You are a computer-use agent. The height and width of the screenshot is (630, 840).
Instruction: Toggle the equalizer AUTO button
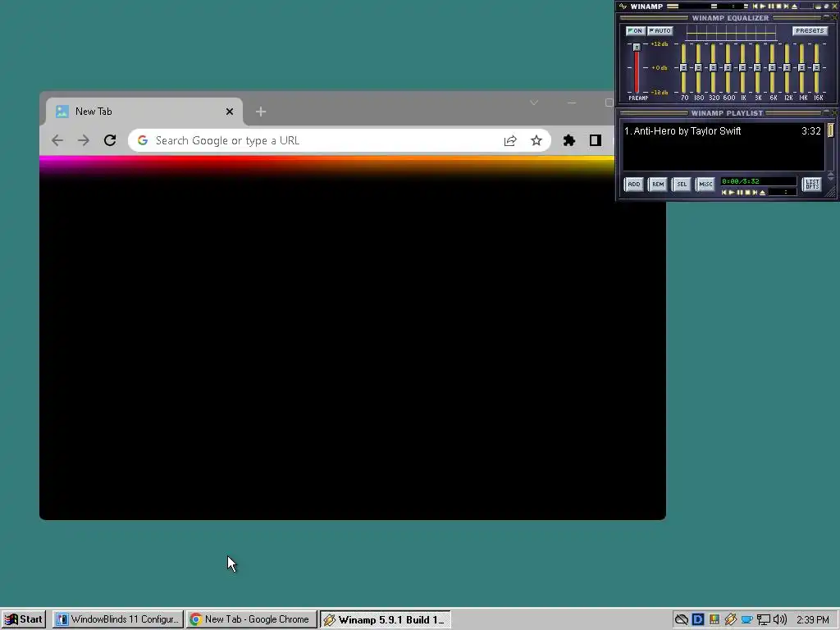click(660, 31)
